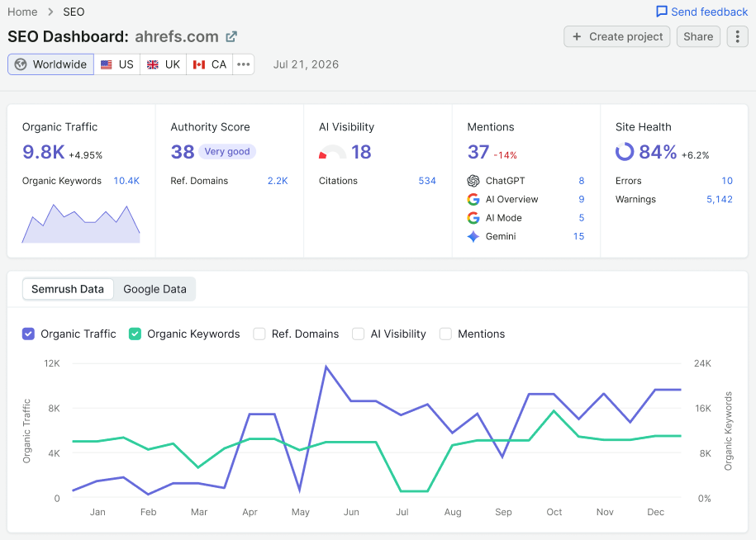This screenshot has width=756, height=540.
Task: Uncheck the Organic Traffic checkbox
Action: [x=28, y=334]
